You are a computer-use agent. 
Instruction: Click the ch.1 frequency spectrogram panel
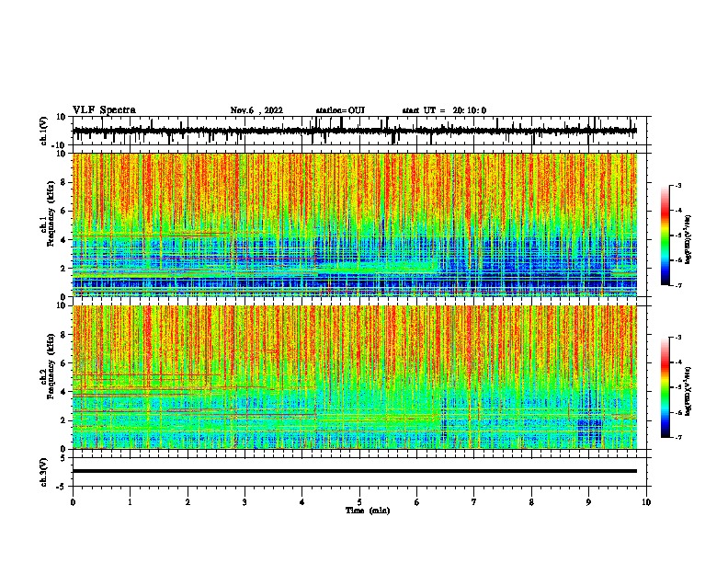[x=355, y=224]
